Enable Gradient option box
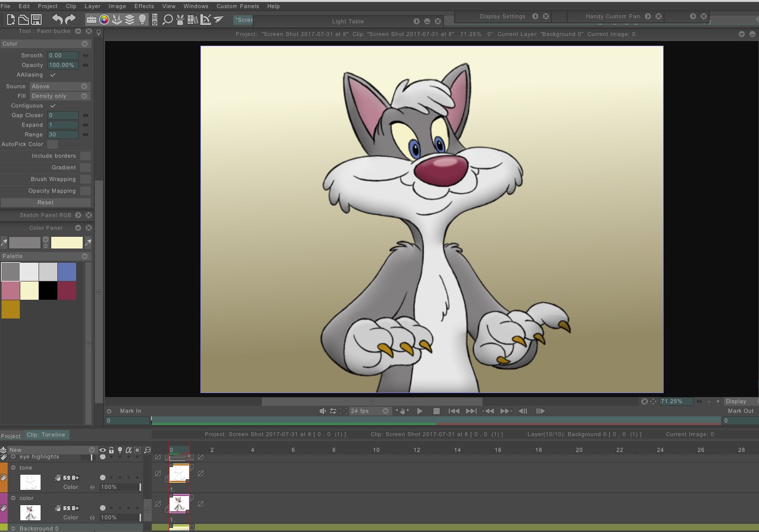 (x=86, y=167)
